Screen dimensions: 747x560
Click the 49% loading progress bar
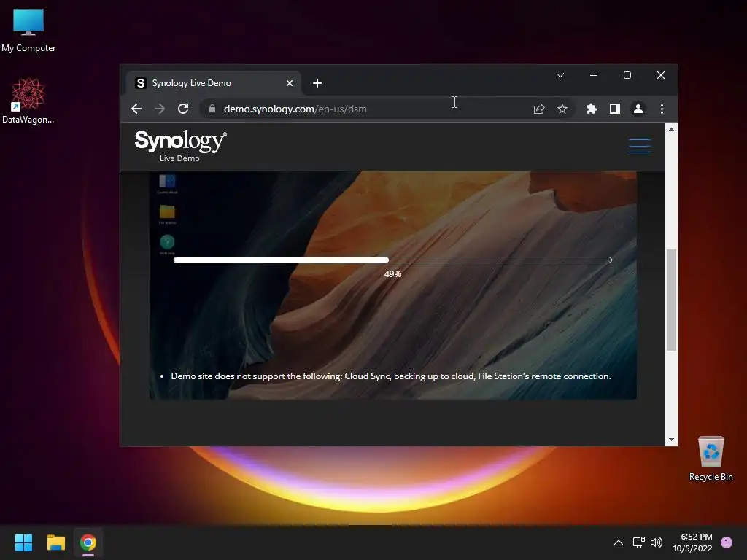click(392, 260)
